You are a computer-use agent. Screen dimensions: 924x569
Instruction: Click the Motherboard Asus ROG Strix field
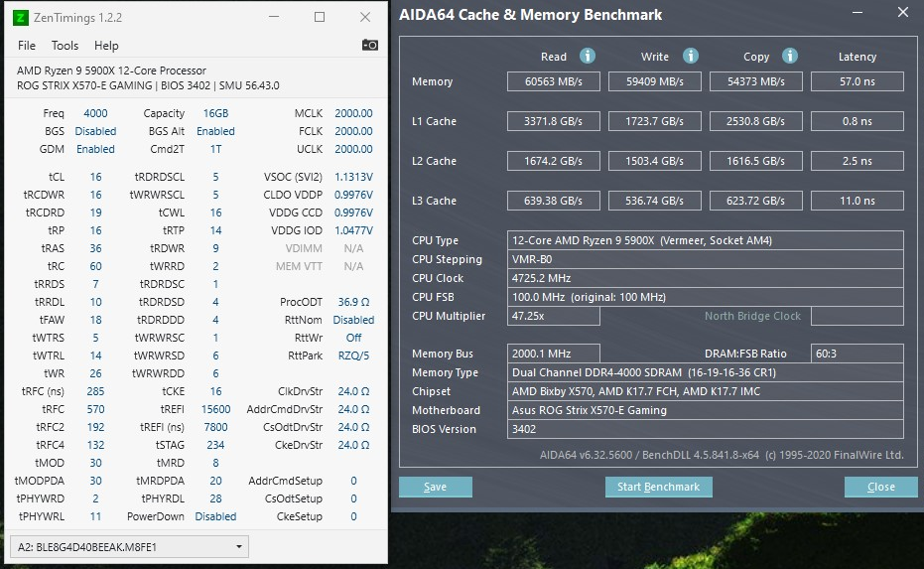point(706,410)
